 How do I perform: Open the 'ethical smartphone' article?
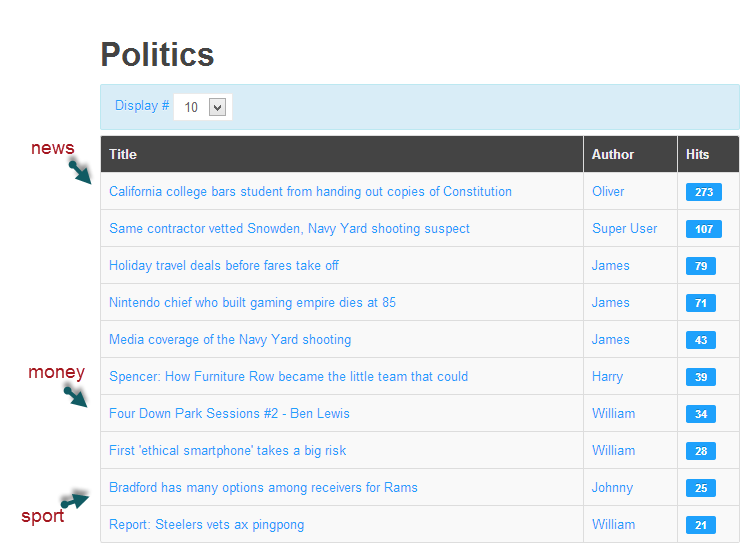[227, 451]
